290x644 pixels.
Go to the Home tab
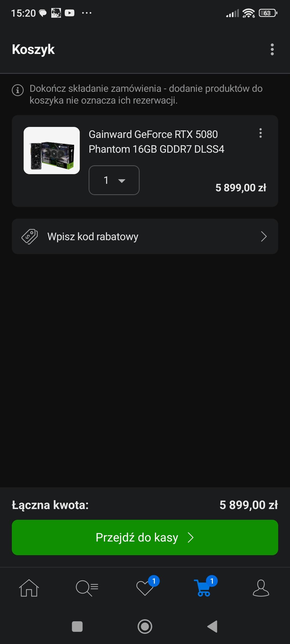click(29, 588)
